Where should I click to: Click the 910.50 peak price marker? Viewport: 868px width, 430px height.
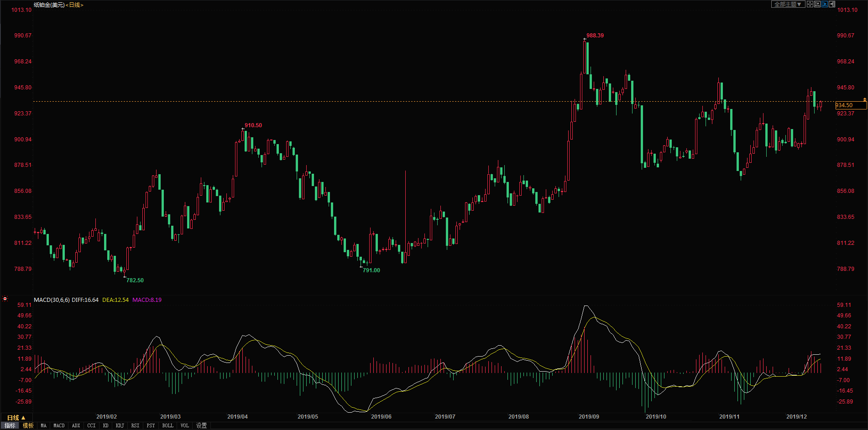tap(253, 125)
